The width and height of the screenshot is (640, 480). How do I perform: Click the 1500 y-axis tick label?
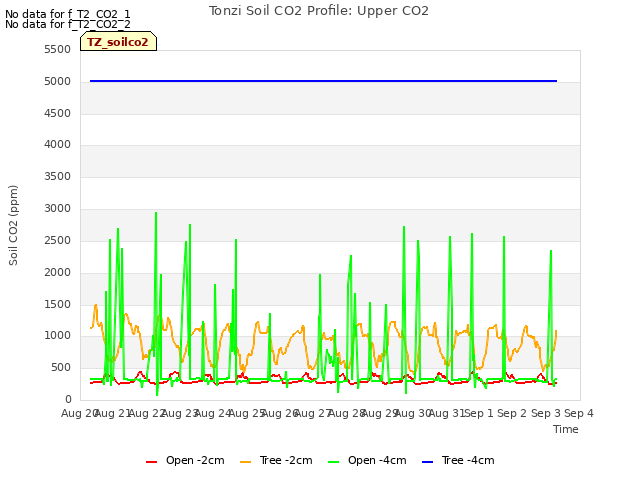pos(58,304)
